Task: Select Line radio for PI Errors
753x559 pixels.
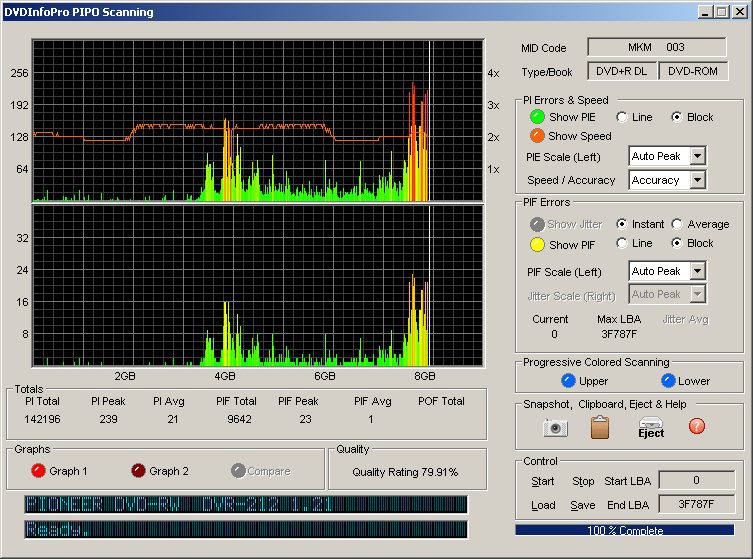Action: click(622, 117)
